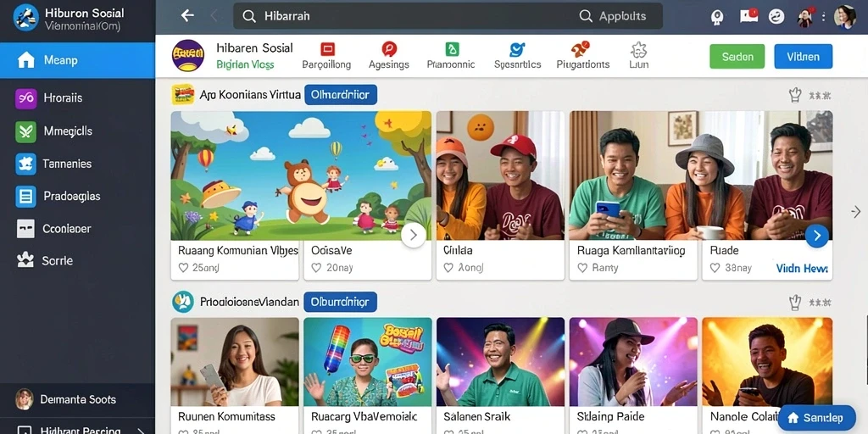
Task: Select Meanp home item in sidebar
Action: point(77,60)
